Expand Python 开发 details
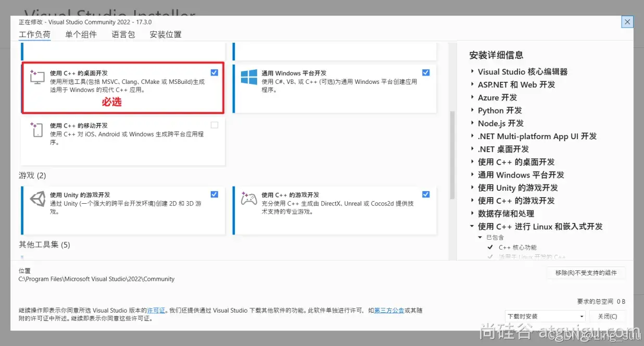Image resolution: width=644 pixels, height=346 pixels. [x=472, y=110]
